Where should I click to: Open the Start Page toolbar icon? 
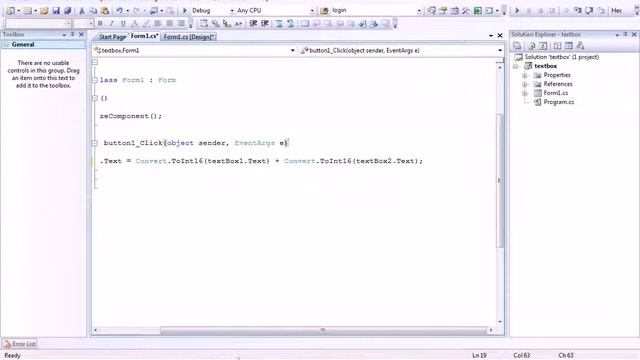[478, 11]
